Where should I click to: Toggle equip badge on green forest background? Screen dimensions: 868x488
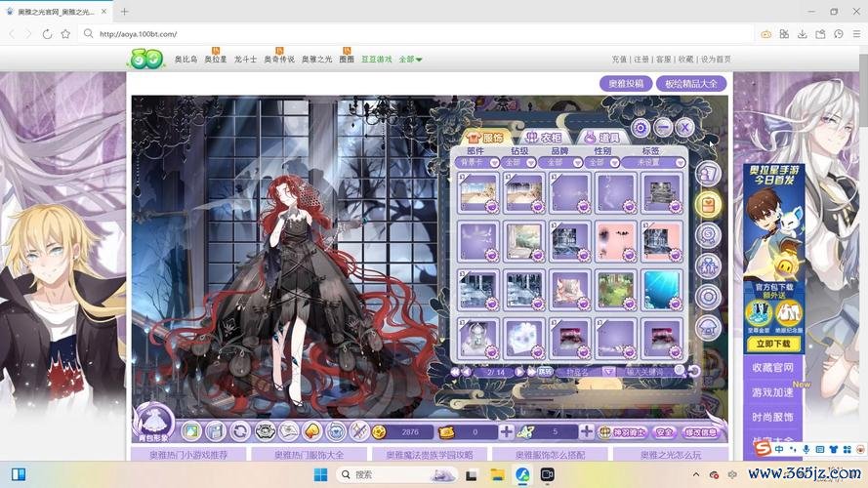629,304
